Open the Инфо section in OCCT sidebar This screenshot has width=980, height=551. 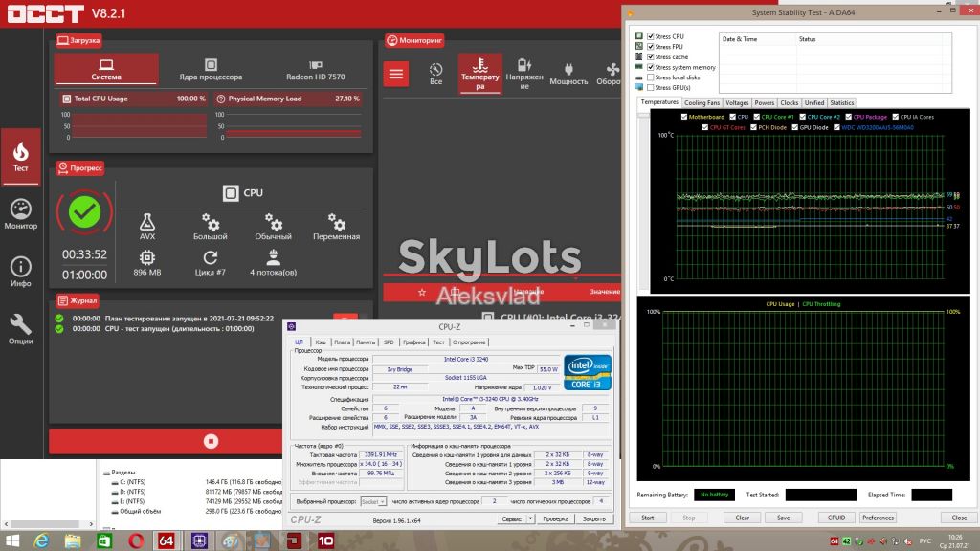(x=21, y=272)
